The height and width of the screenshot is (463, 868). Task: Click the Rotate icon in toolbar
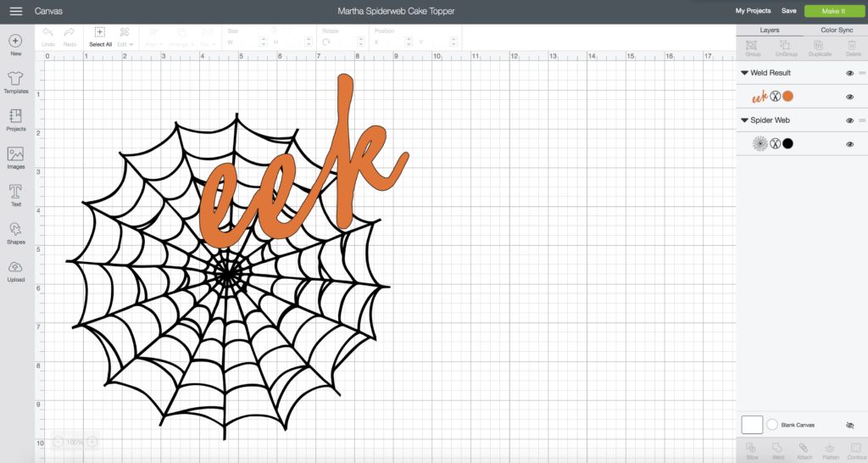(x=326, y=42)
